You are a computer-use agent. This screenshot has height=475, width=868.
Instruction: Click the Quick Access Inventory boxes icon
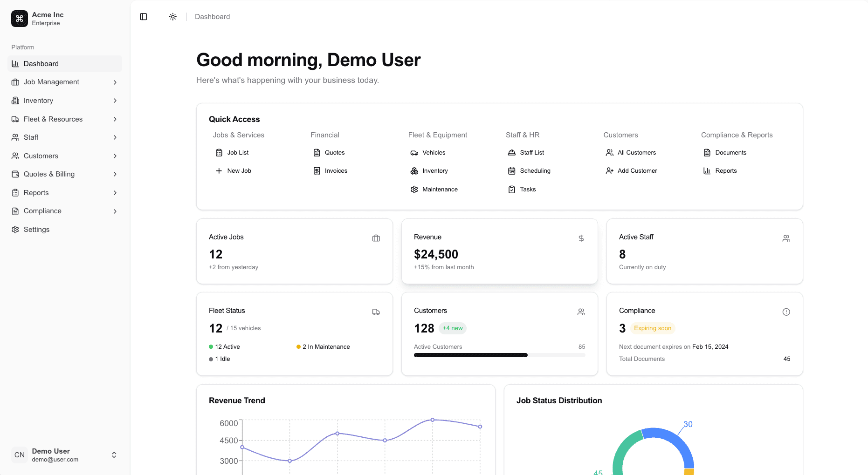click(414, 171)
